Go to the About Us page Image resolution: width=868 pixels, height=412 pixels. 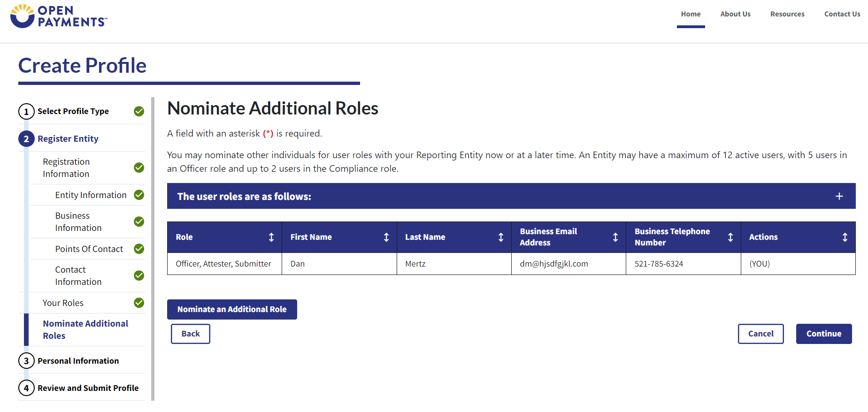coord(735,14)
